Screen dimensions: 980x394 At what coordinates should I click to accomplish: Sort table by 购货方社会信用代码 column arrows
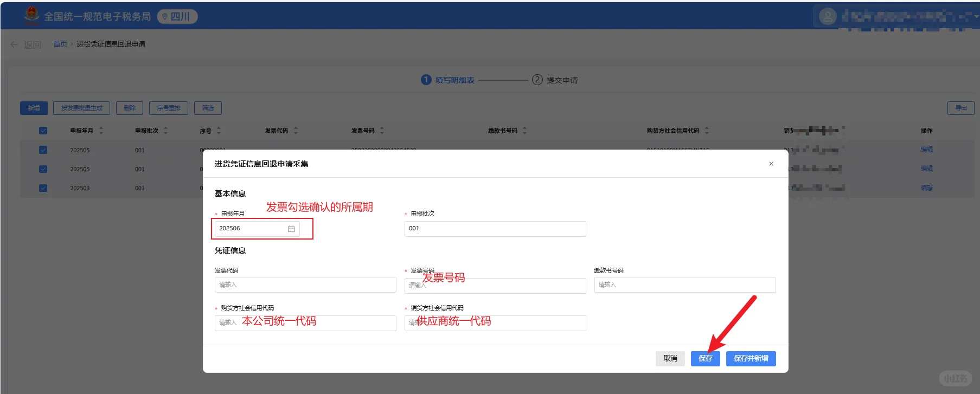click(x=707, y=131)
